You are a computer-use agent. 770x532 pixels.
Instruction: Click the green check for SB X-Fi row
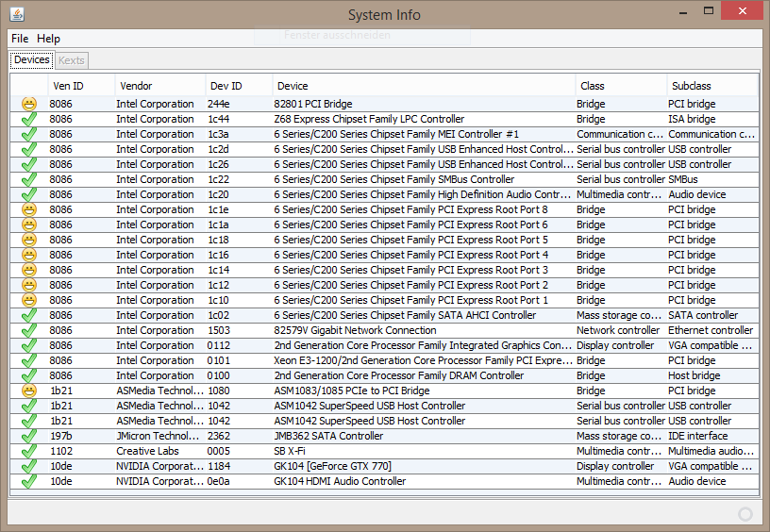coord(29,451)
